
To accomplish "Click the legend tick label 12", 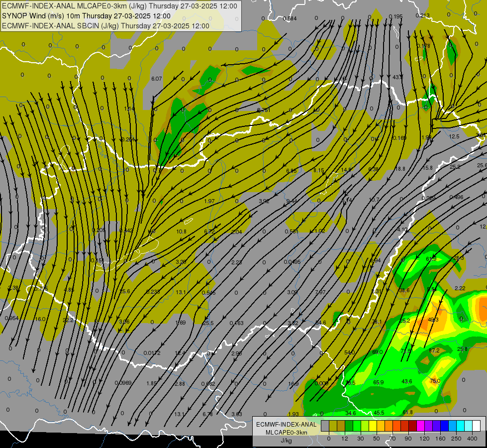I will tap(345, 439).
